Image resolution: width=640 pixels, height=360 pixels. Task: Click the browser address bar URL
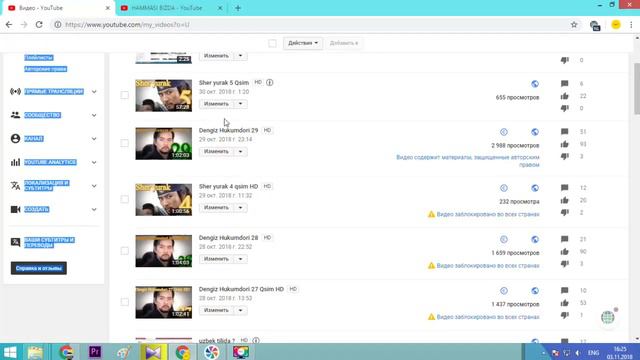(127, 24)
